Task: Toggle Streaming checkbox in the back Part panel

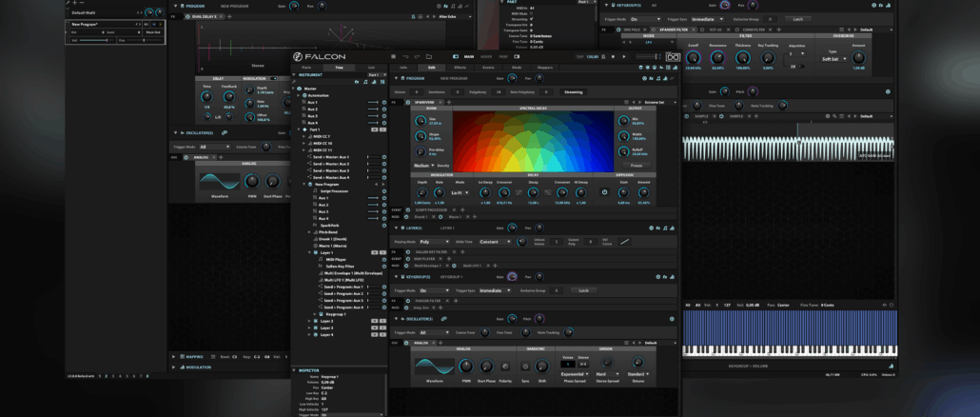Action: [x=532, y=19]
